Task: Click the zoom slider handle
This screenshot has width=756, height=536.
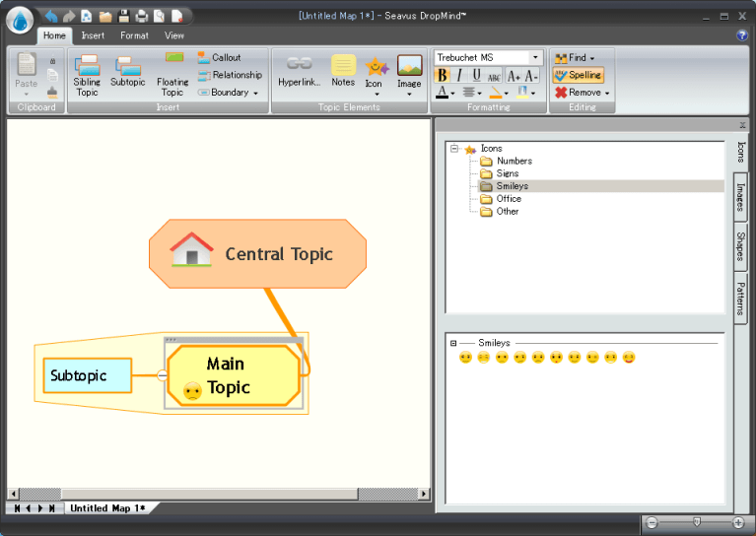Action: pos(696,522)
